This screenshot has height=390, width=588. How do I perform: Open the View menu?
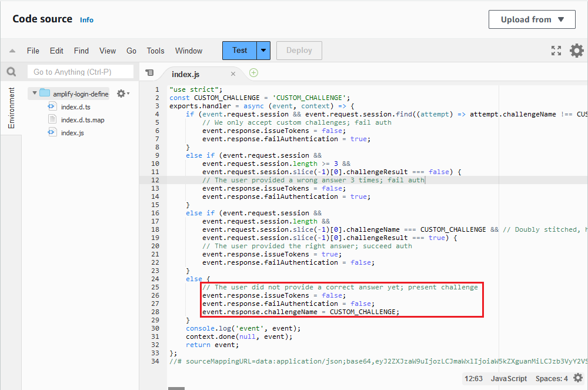click(108, 51)
